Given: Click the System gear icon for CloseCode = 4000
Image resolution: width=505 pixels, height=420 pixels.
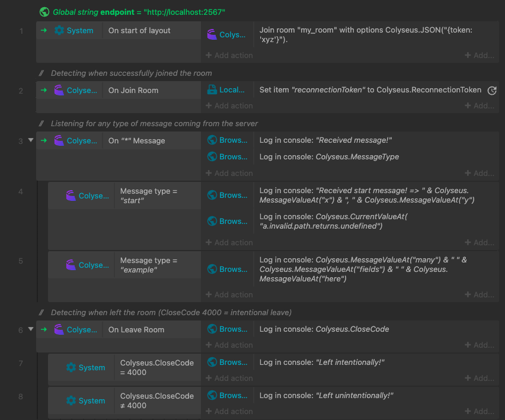Looking at the screenshot, I should coord(71,367).
